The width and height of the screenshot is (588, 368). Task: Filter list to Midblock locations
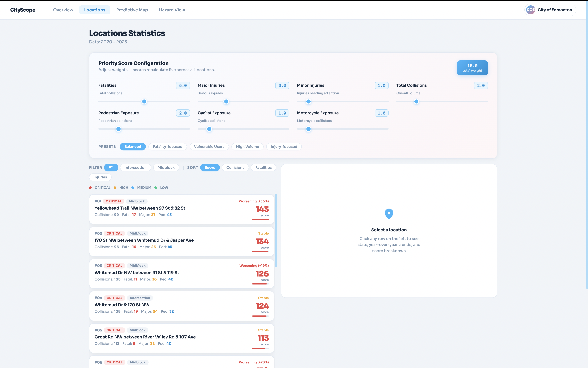click(x=166, y=167)
